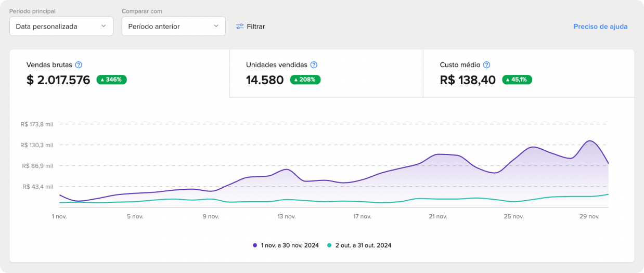Open the Data personalizada period dropdown
The image size is (644, 273).
(61, 26)
